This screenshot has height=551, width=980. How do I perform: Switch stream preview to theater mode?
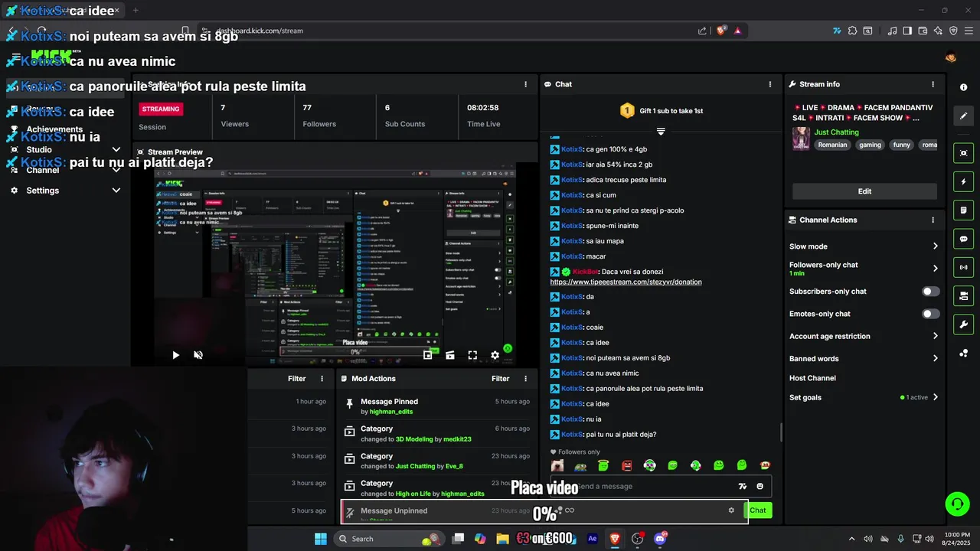(x=450, y=355)
